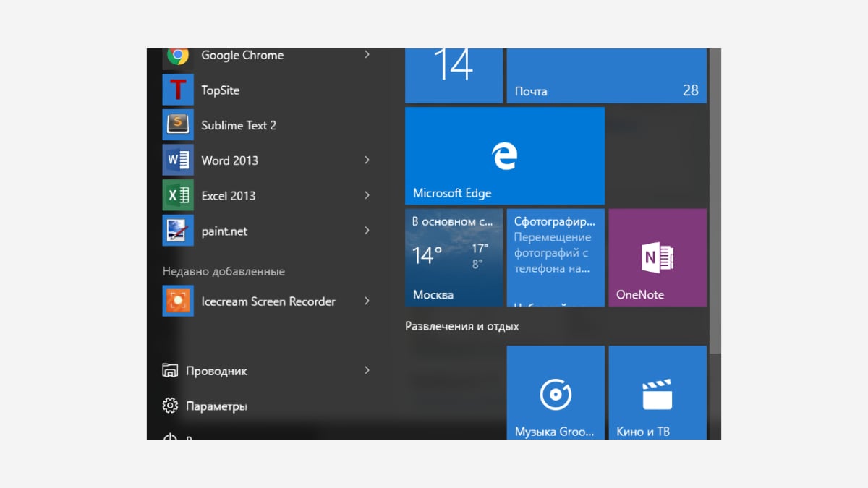Expand Word 2013 jump list arrow
The height and width of the screenshot is (488, 868).
click(x=367, y=160)
